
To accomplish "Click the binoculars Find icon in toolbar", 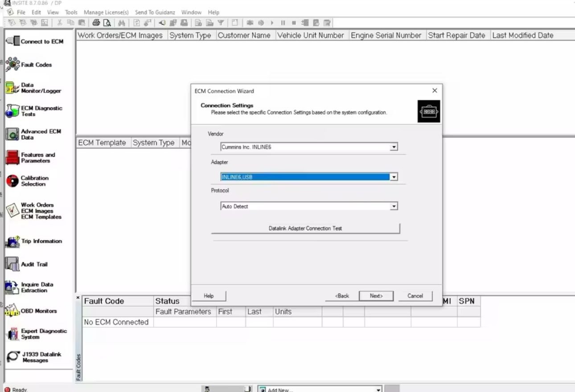I will (x=121, y=23).
